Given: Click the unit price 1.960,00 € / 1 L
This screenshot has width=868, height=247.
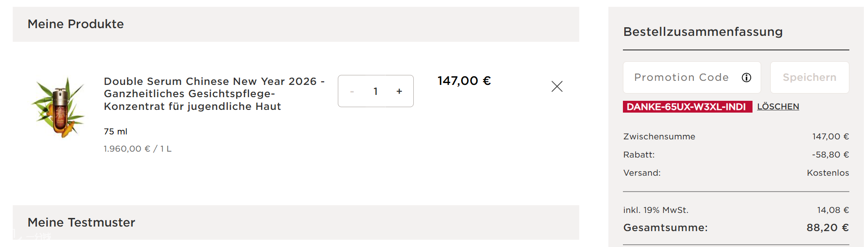Looking at the screenshot, I should coord(137,149).
